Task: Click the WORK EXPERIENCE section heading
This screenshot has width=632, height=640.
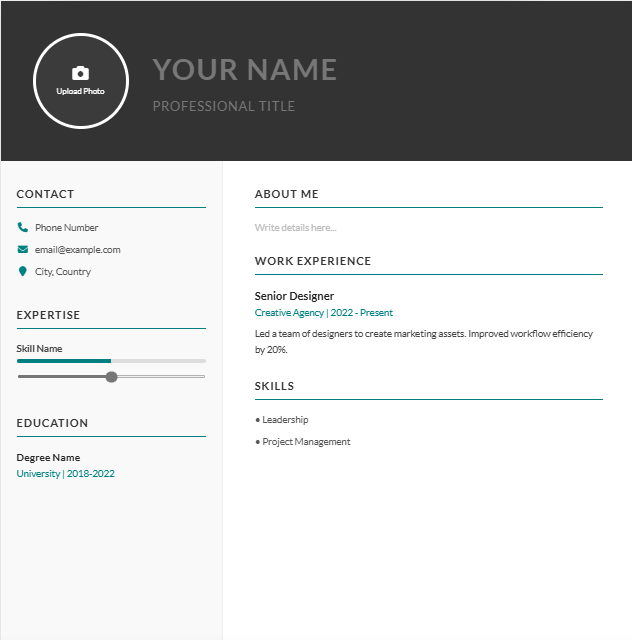Action: click(x=313, y=261)
